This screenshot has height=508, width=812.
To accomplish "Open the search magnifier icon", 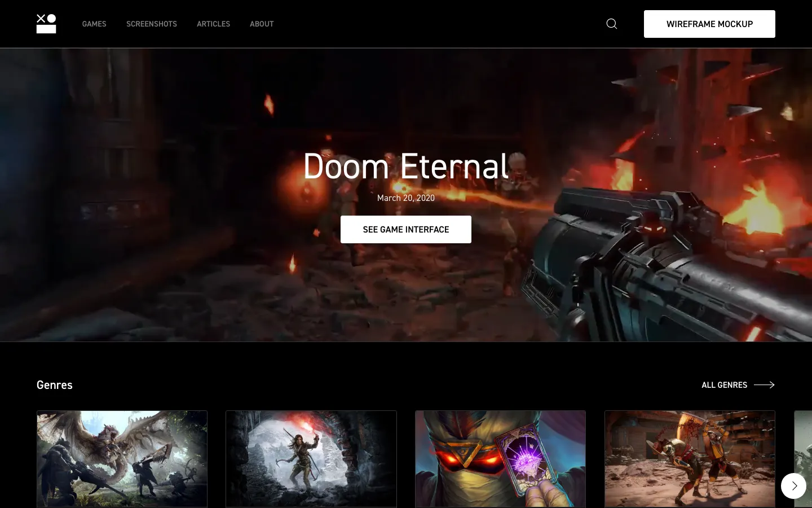I will [612, 24].
